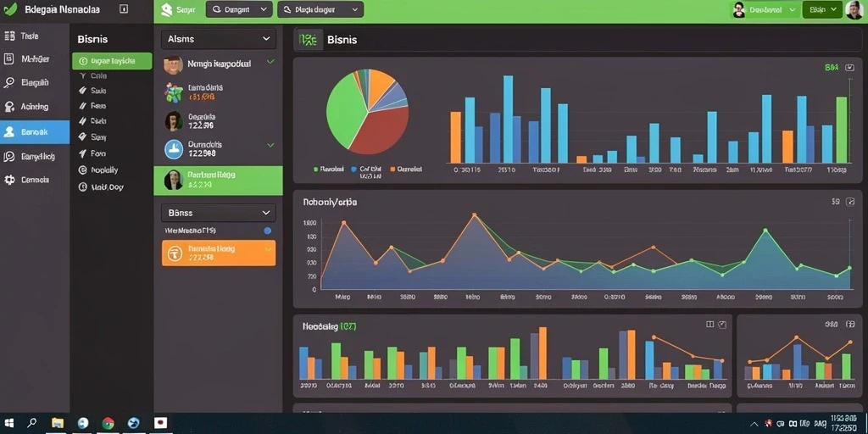Open File Explorer folder icon on taskbar
Viewport: 868px width, 434px height.
pyautogui.click(x=58, y=423)
